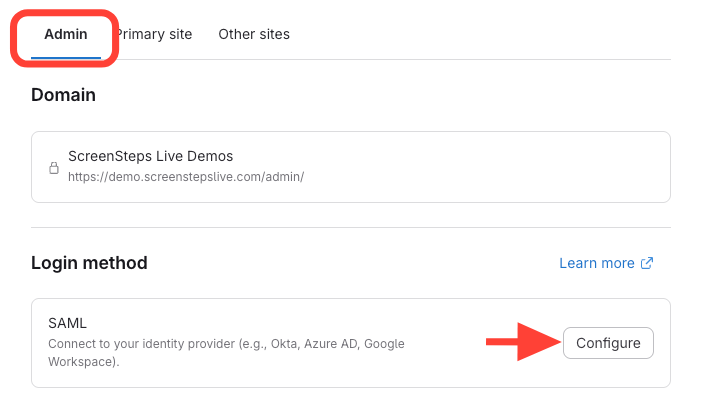The height and width of the screenshot is (409, 709).
Task: Click the Login method heading
Action: click(89, 263)
